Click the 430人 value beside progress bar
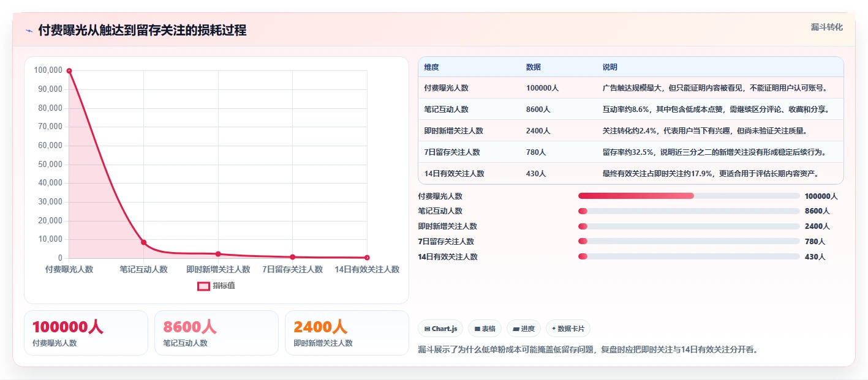Image resolution: width=868 pixels, height=380 pixels. 815,257
